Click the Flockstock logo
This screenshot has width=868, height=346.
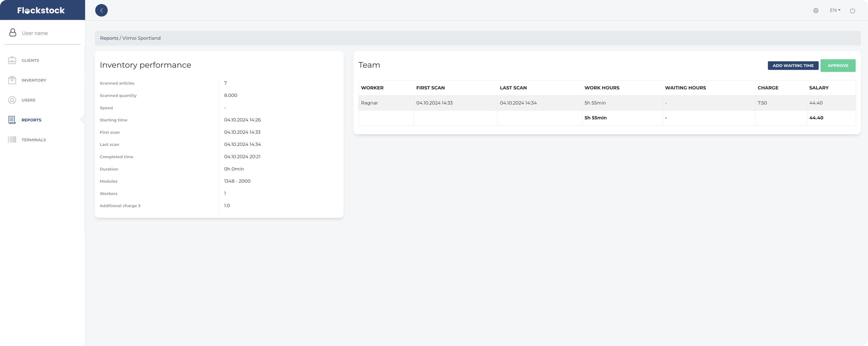(x=41, y=10)
